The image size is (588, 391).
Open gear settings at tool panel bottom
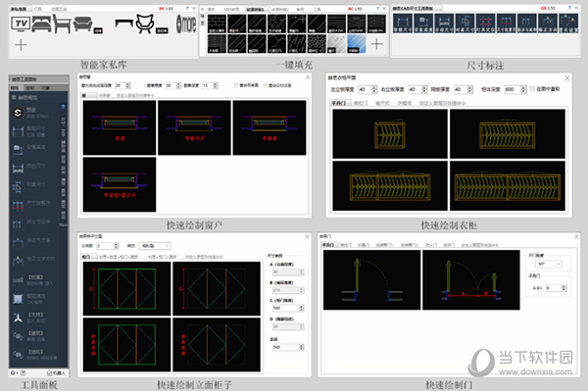[x=13, y=373]
